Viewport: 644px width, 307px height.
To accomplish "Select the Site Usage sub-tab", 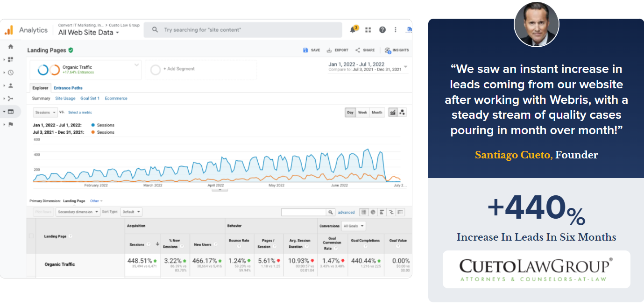I will [65, 99].
